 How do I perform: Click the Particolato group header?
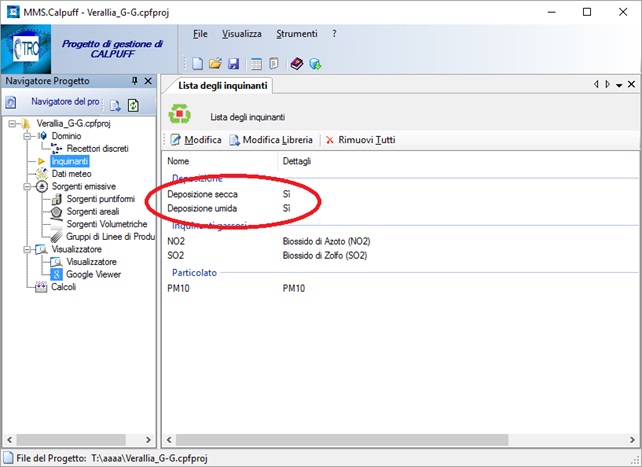tap(194, 273)
